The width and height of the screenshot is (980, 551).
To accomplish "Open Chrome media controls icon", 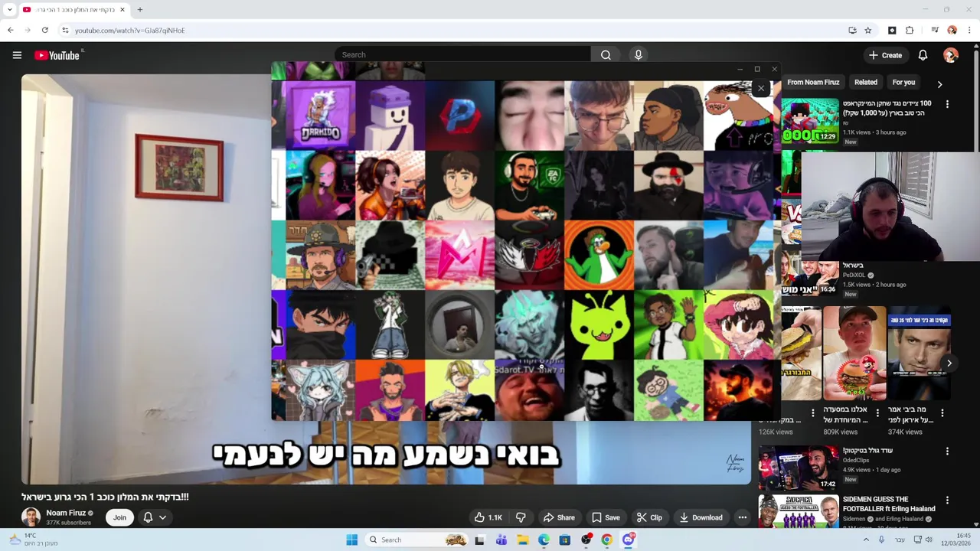I will tap(935, 31).
